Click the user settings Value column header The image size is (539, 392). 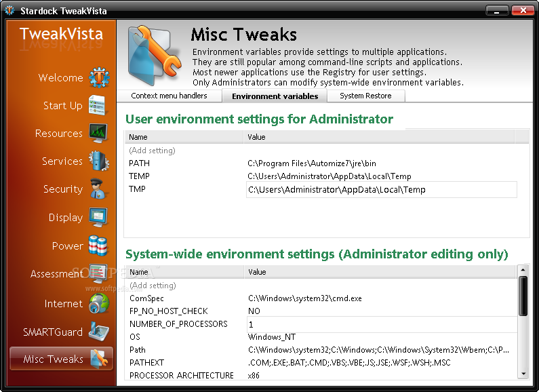tap(379, 137)
